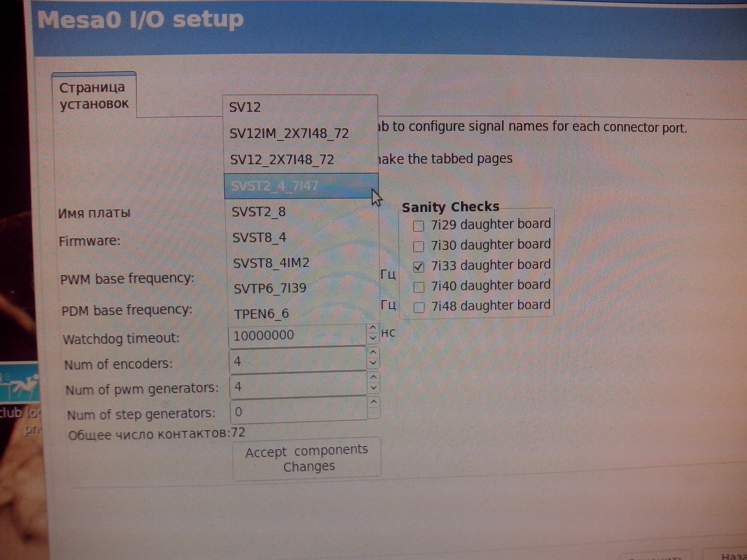747x560 pixels.
Task: Tick 7i48 daughter board checkbox
Action: coord(419,307)
